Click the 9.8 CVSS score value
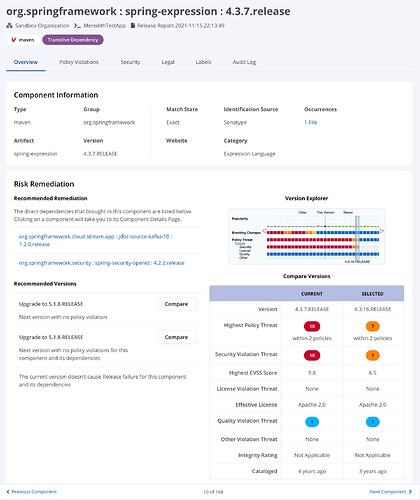This screenshot has width=420, height=500. point(312,373)
